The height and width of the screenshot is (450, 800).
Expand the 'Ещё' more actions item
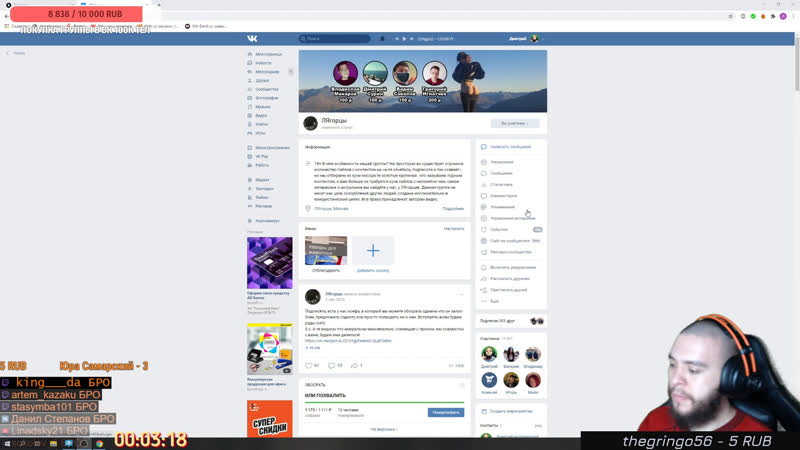pos(493,301)
